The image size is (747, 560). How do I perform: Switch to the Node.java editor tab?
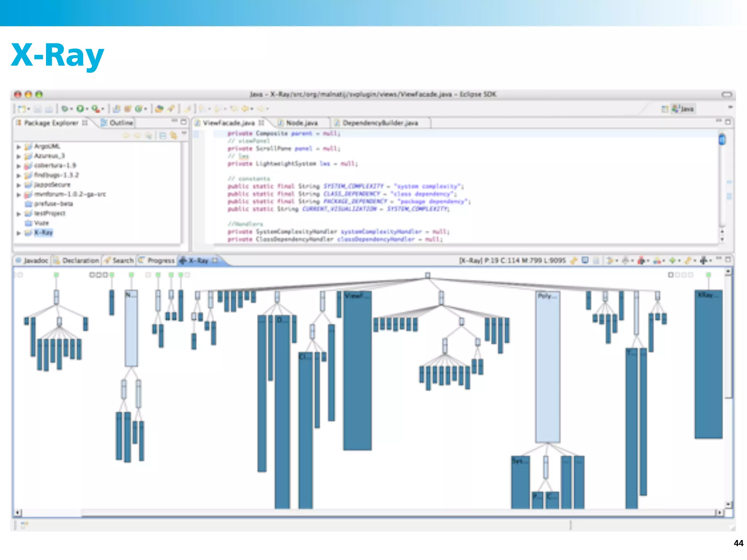[301, 123]
